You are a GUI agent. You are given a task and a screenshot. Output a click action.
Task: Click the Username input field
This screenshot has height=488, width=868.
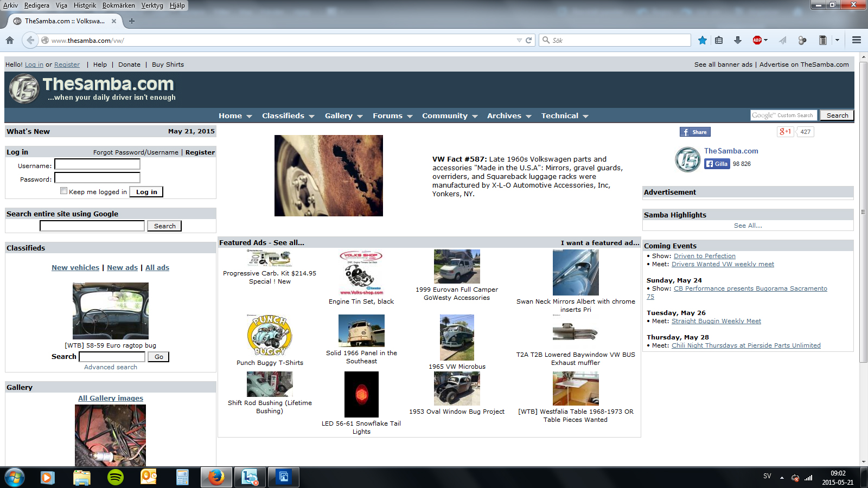pos(97,164)
